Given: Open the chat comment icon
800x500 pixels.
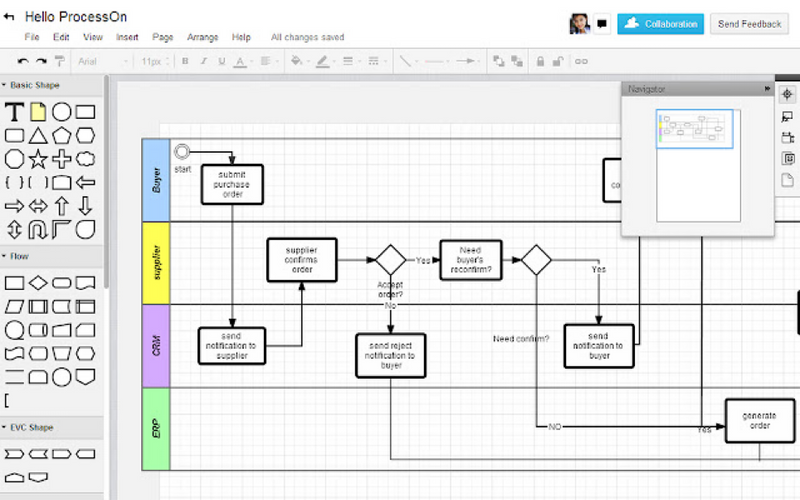Looking at the screenshot, I should tap(602, 23).
